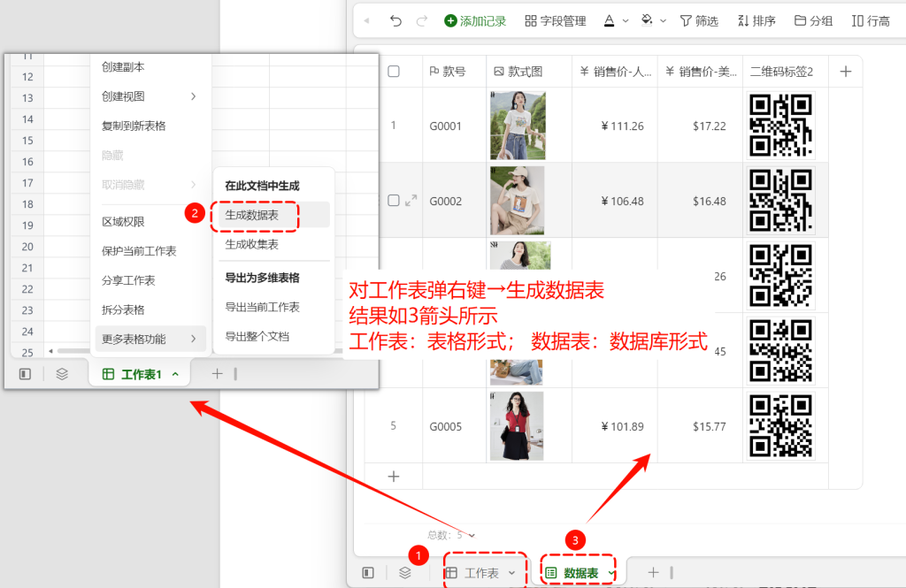906x588 pixels.
Task: Click the 款式图 column header
Action: [529, 72]
